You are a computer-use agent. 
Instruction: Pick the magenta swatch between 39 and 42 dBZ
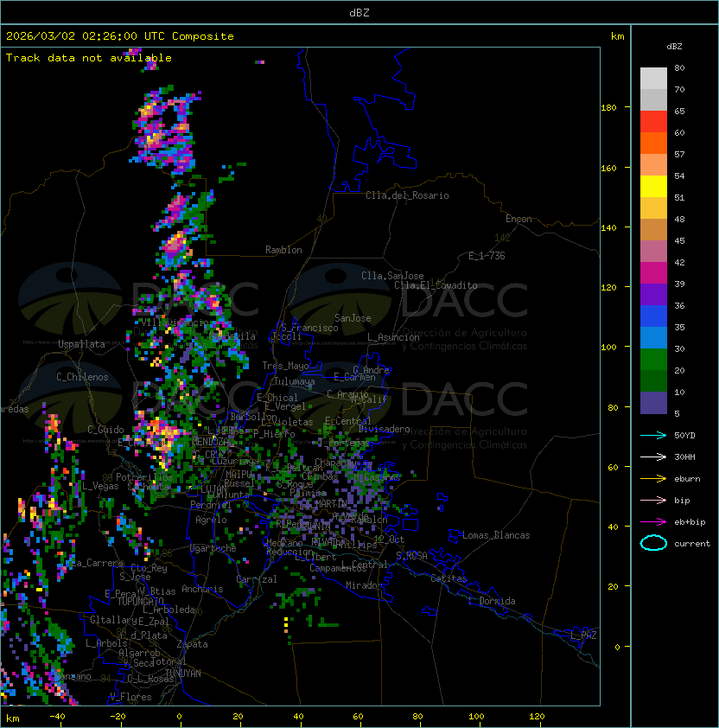653,273
